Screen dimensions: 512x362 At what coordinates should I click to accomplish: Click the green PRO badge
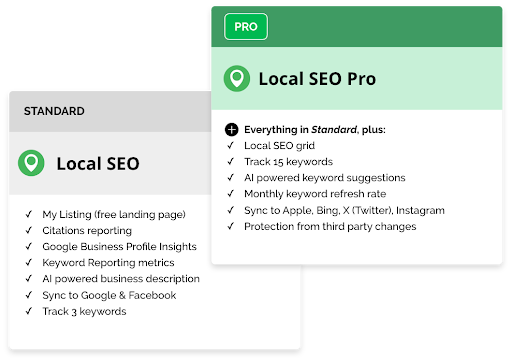pyautogui.click(x=246, y=27)
